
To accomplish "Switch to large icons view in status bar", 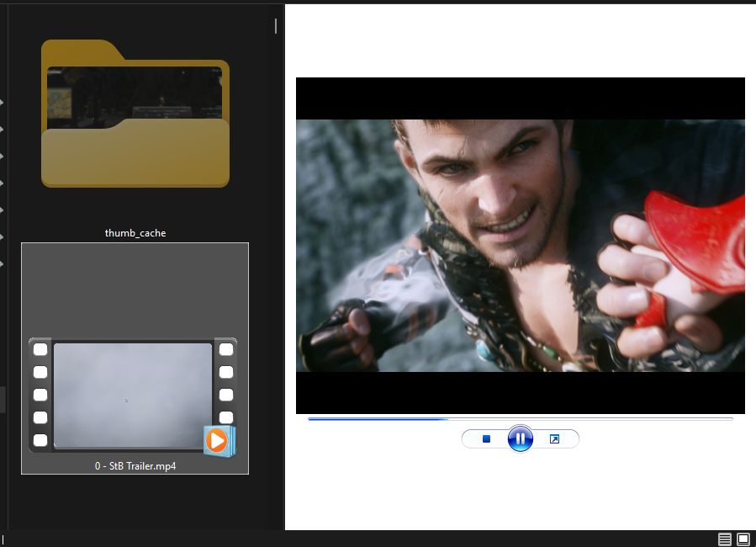I will (743, 539).
